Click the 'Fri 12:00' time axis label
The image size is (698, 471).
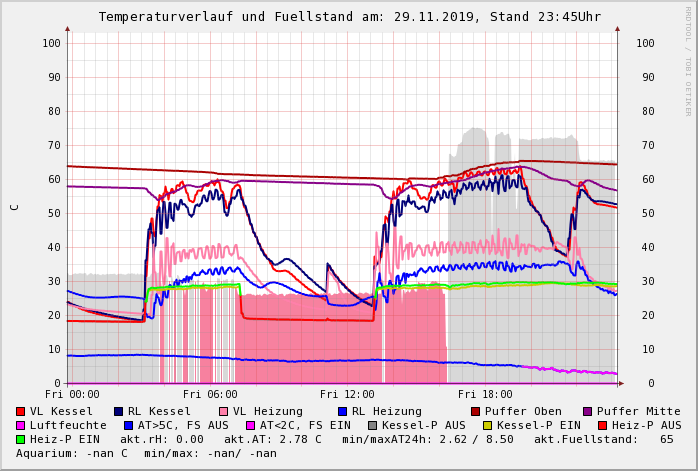347,395
